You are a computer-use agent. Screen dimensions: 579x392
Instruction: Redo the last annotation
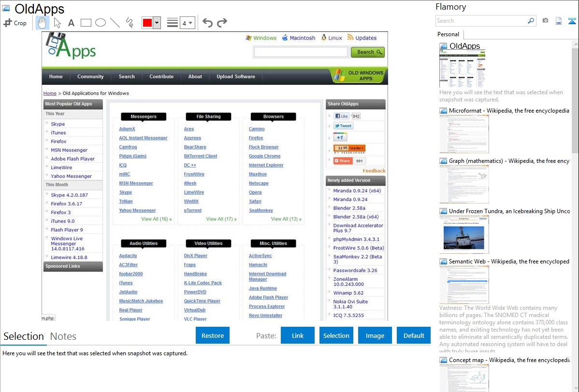click(222, 23)
